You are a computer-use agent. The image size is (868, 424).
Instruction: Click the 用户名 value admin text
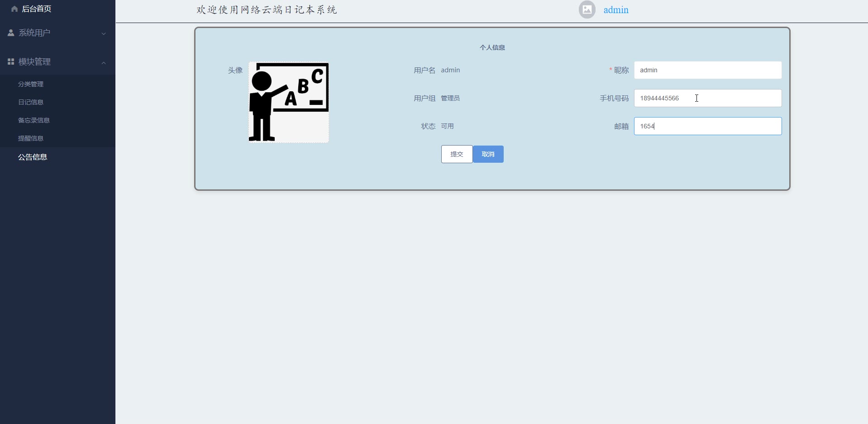[450, 70]
